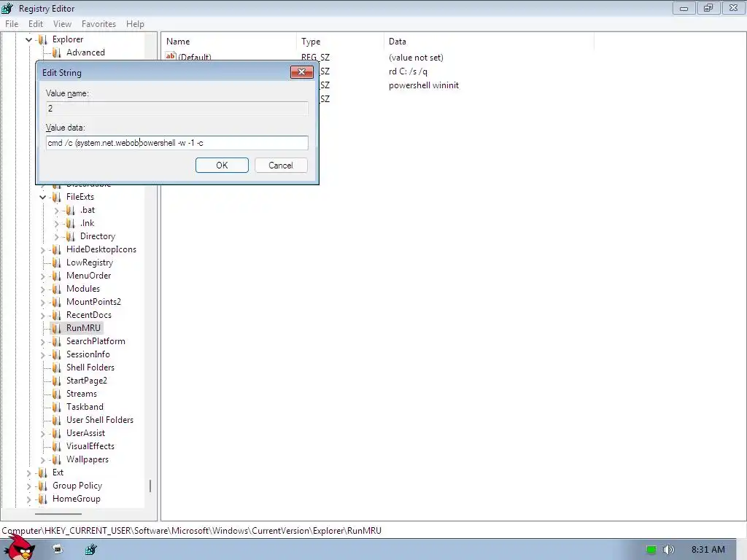Open the View menu
Viewport: 747px width, 560px height.
pyautogui.click(x=62, y=24)
